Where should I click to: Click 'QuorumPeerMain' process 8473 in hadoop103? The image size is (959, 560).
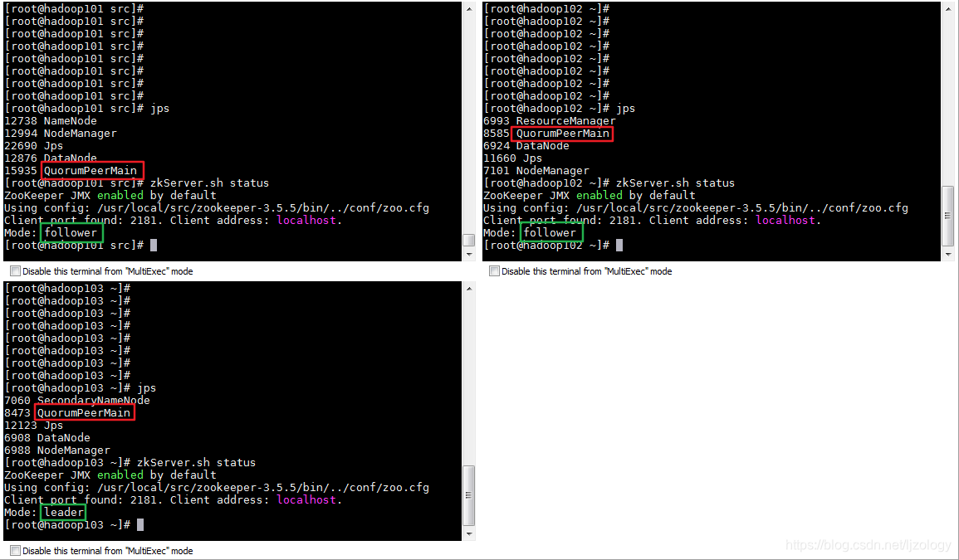tap(84, 412)
